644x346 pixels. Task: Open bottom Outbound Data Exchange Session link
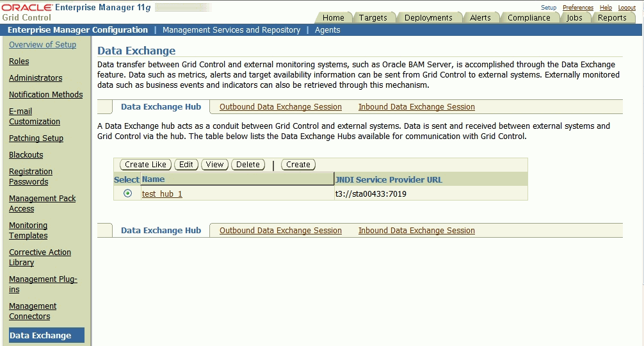coord(280,231)
